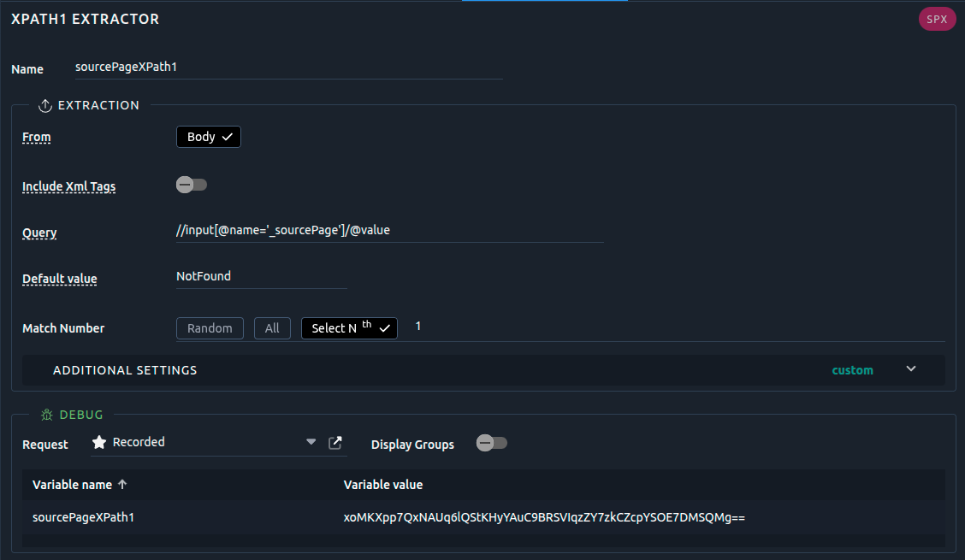This screenshot has height=560, width=965.
Task: Enable the Display Groups toggle
Action: pyautogui.click(x=491, y=444)
